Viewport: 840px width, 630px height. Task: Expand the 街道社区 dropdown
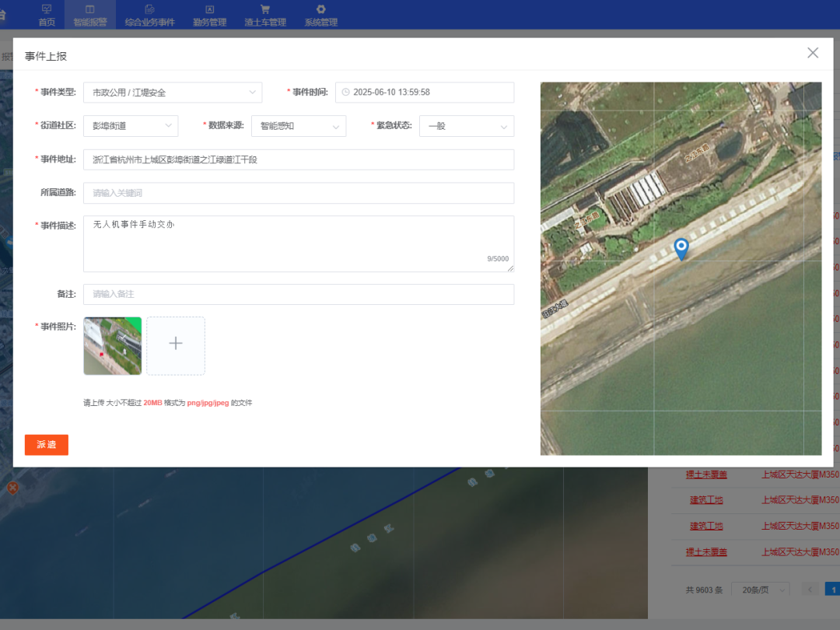point(131,126)
